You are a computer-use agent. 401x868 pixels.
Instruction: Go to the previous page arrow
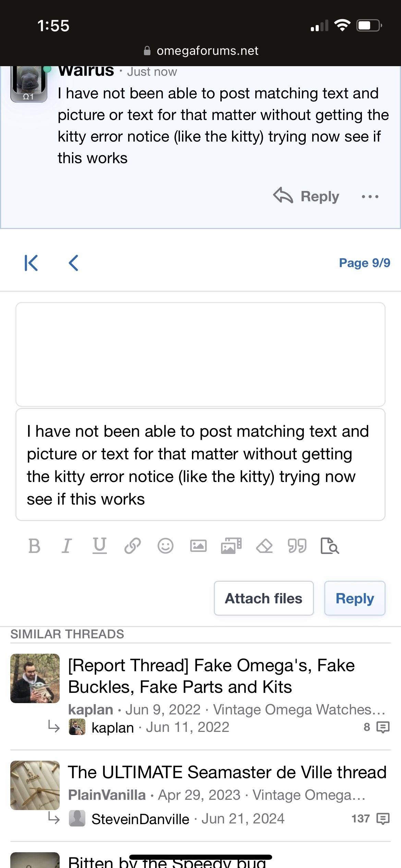pyautogui.click(x=73, y=263)
